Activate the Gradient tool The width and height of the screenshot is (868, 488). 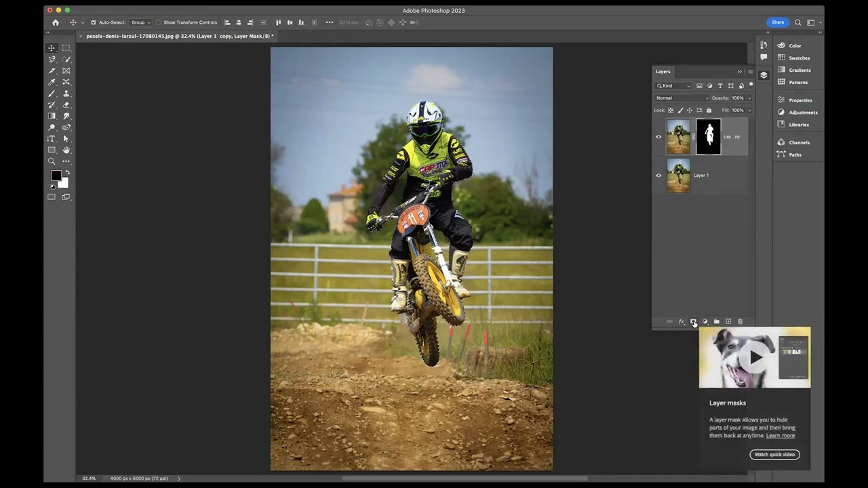(x=52, y=116)
